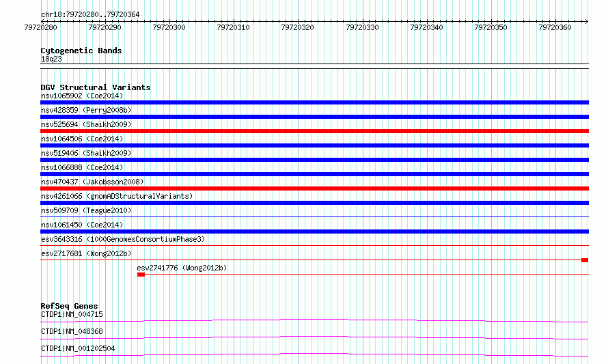Click the CTDP1|NM_048368 gene label
This screenshot has width=608, height=364.
72,331
